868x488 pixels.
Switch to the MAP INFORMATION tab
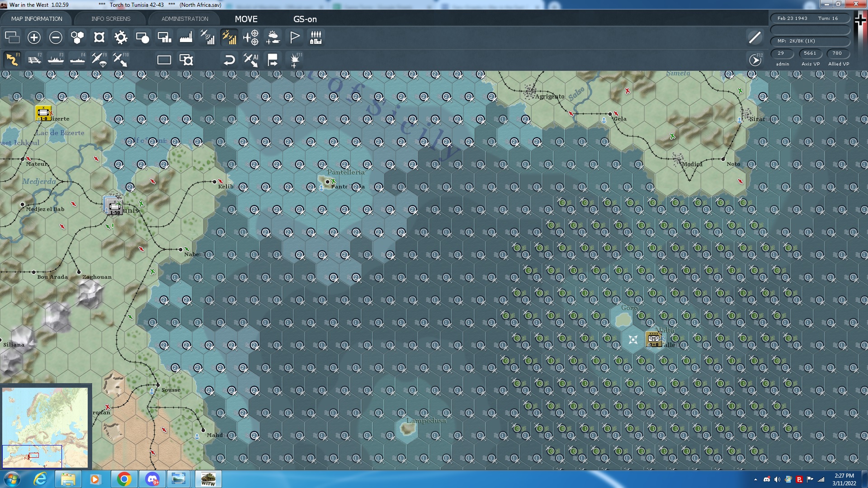(x=36, y=19)
